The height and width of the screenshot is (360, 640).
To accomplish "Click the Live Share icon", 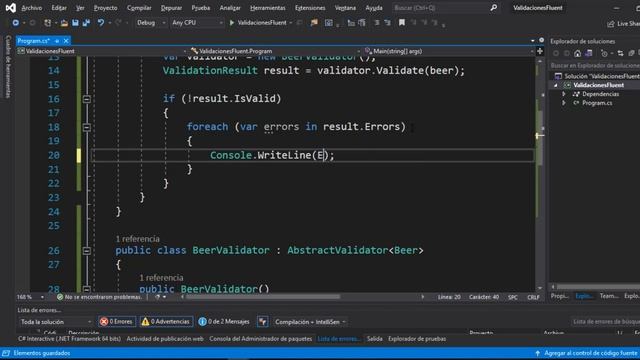I will pyautogui.click(x=611, y=24).
